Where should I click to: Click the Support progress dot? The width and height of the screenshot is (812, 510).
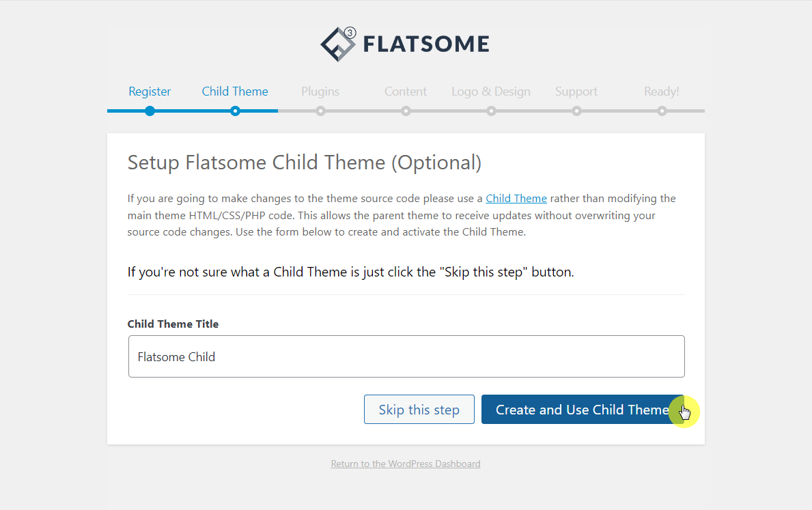pyautogui.click(x=576, y=111)
